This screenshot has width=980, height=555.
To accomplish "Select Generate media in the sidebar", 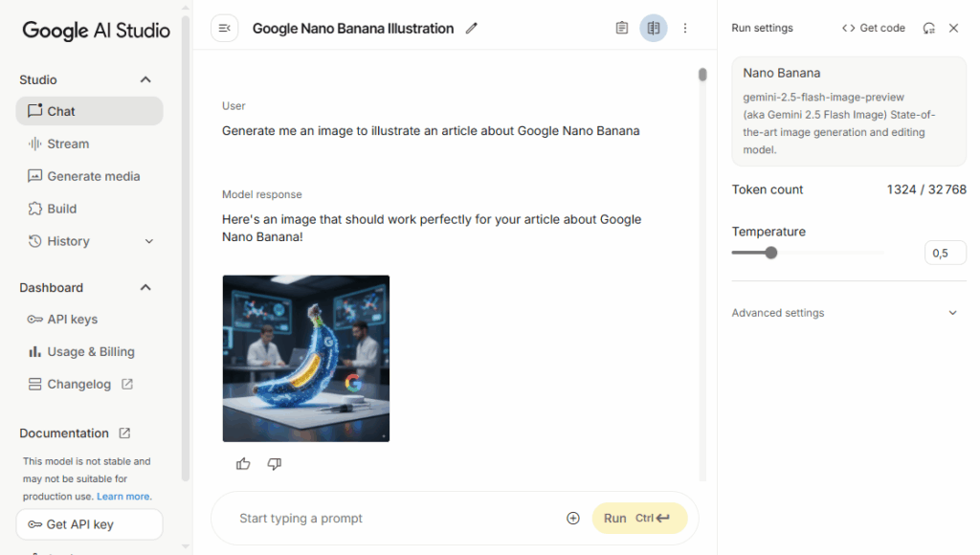I will pyautogui.click(x=93, y=176).
